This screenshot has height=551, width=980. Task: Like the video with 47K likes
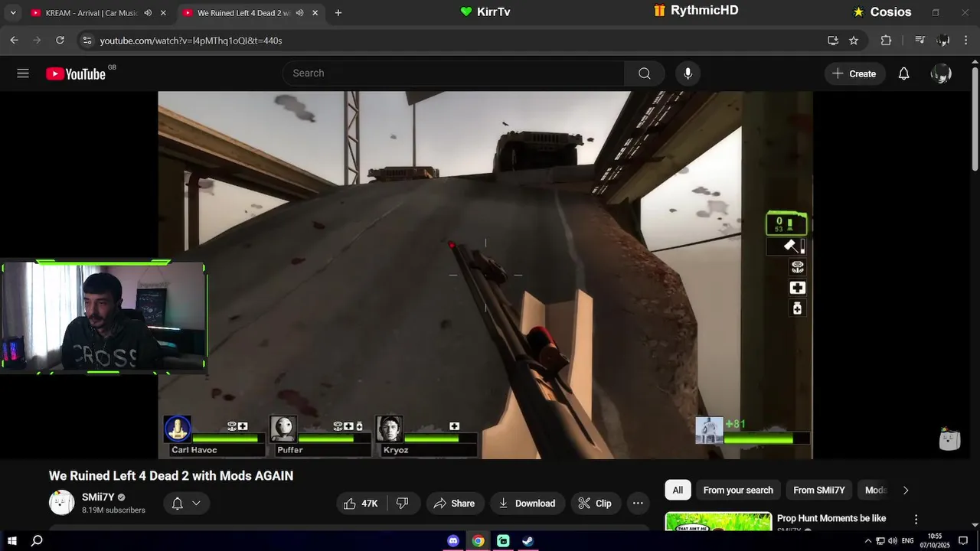361,504
